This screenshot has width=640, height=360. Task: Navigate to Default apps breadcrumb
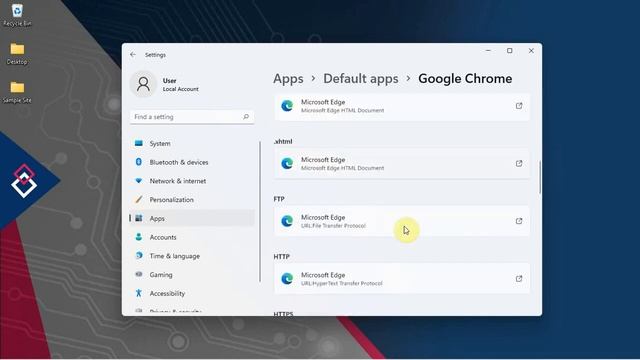pos(361,78)
